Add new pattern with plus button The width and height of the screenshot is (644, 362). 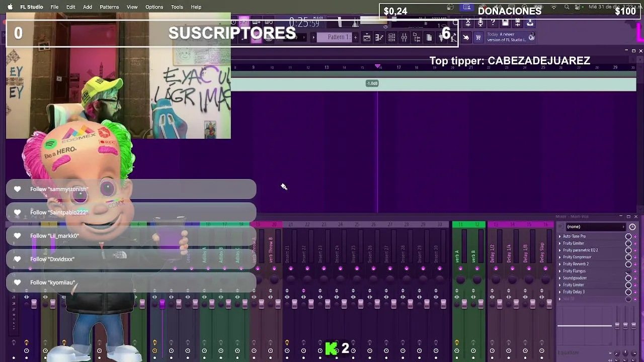pos(355,37)
